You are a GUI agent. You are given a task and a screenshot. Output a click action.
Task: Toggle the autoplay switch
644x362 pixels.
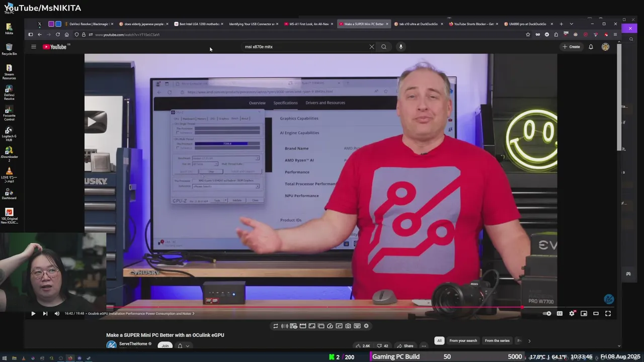(547, 314)
